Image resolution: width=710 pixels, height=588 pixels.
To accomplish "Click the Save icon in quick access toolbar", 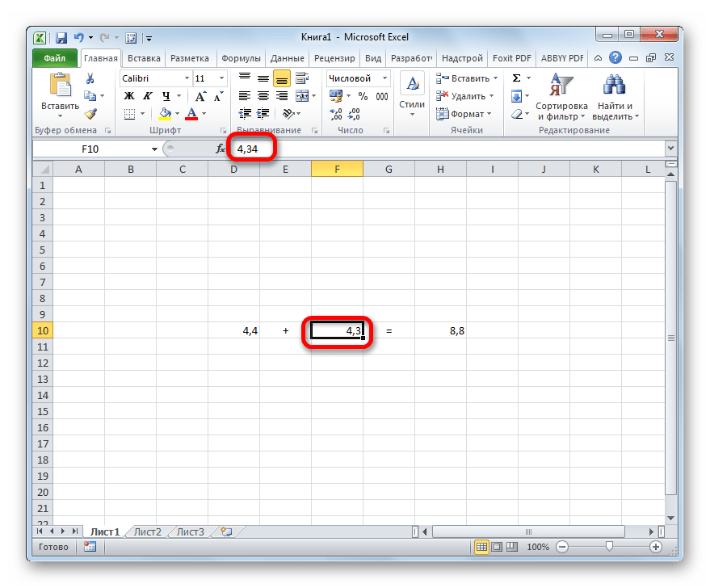I will [x=61, y=37].
